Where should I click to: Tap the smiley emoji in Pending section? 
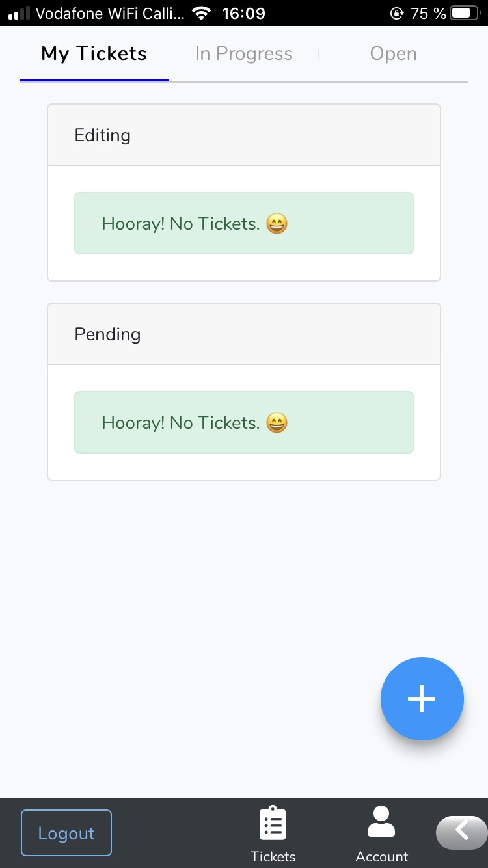[277, 423]
